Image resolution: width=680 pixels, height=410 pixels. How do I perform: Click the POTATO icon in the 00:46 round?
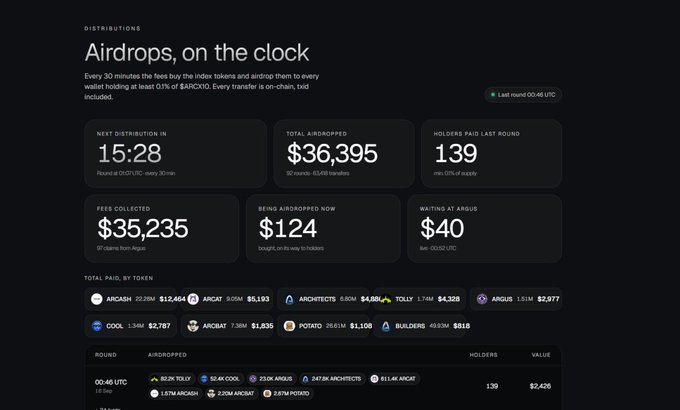267,394
